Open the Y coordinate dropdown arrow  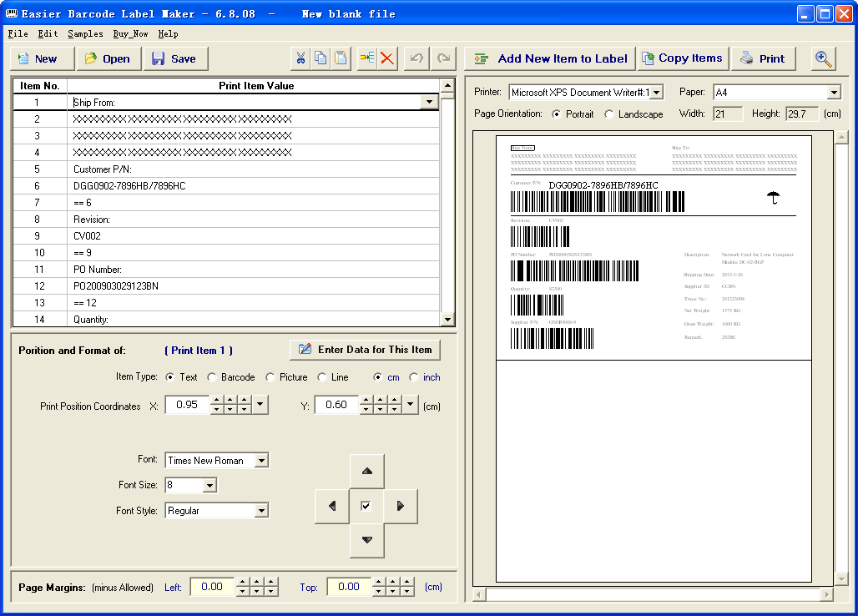(410, 405)
